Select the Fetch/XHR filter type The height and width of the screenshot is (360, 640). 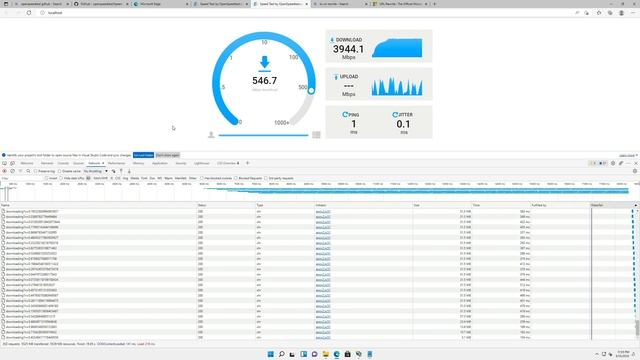point(100,178)
